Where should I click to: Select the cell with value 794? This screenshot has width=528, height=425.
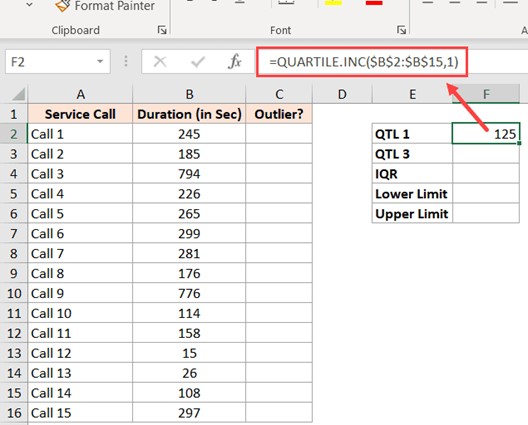pos(189,174)
